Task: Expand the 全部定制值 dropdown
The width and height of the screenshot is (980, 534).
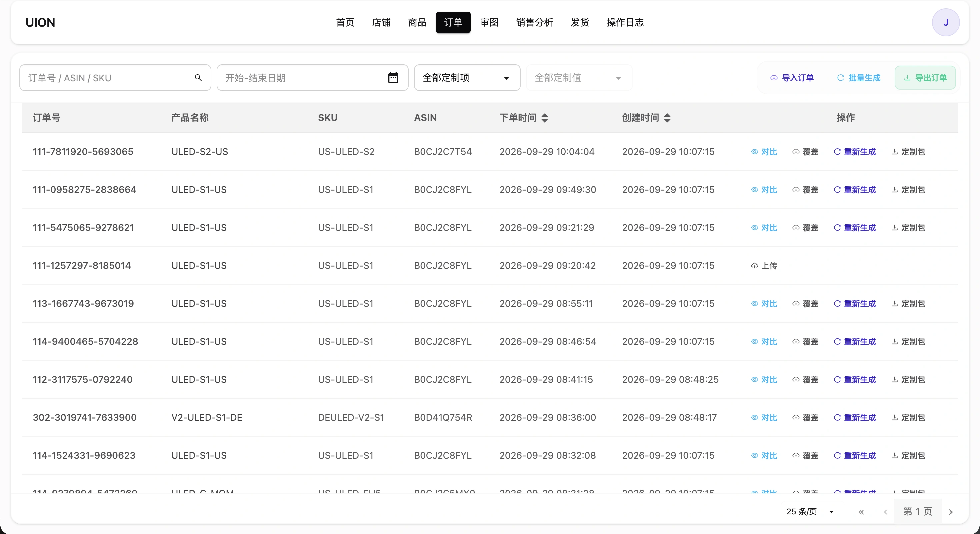Action: (579, 78)
